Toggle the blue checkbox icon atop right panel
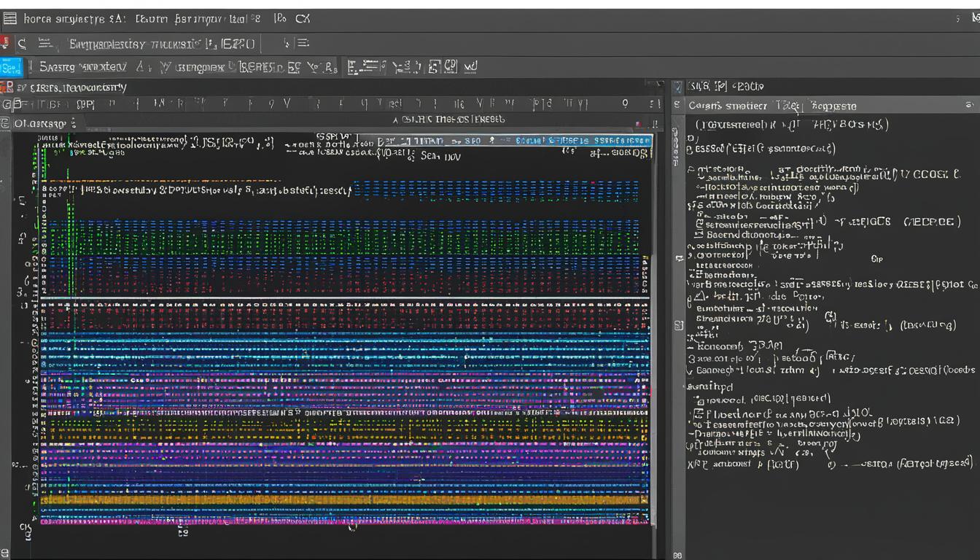 click(x=678, y=87)
